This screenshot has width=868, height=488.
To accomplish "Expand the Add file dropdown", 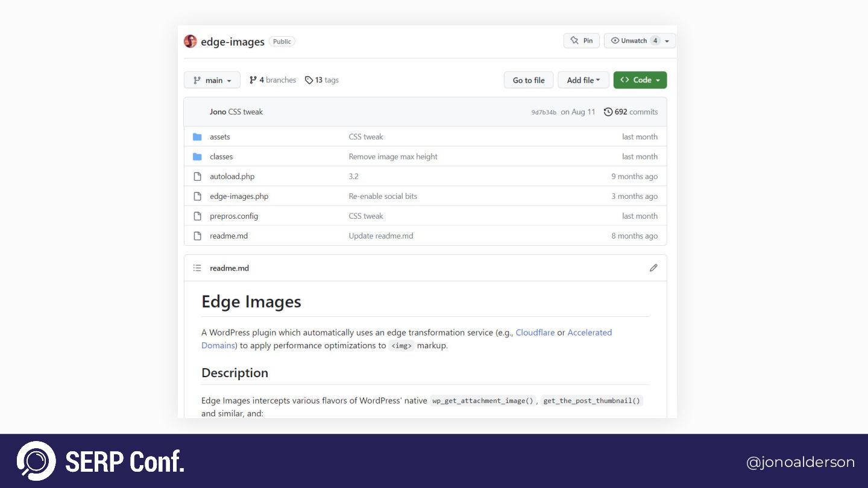I will (583, 80).
